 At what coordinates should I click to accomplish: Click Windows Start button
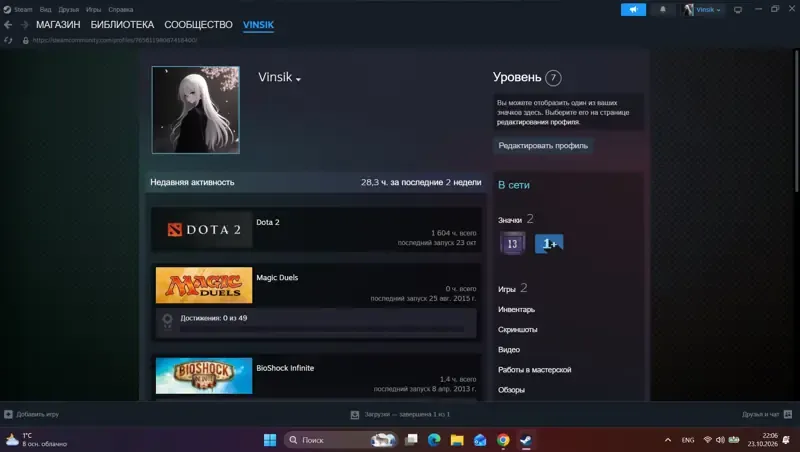coord(270,440)
